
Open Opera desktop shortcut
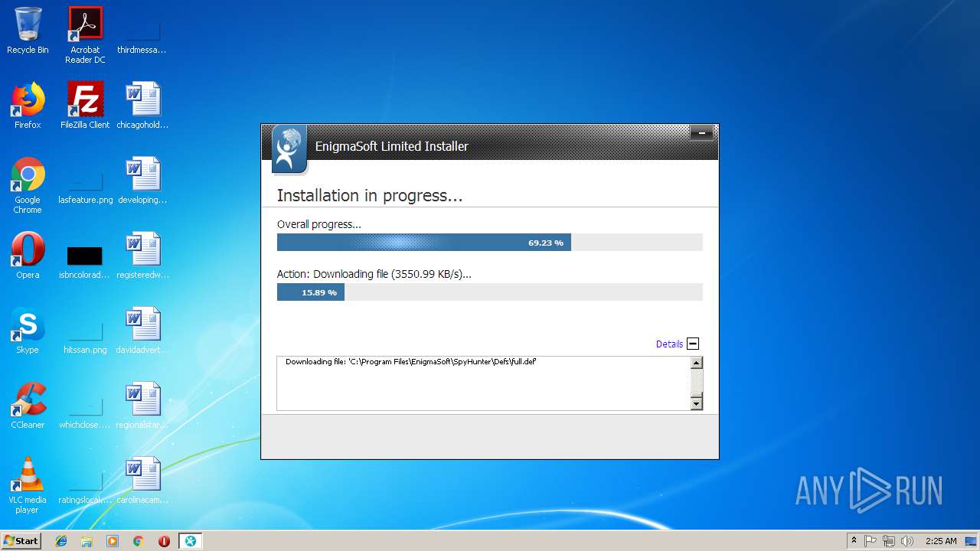click(x=28, y=256)
